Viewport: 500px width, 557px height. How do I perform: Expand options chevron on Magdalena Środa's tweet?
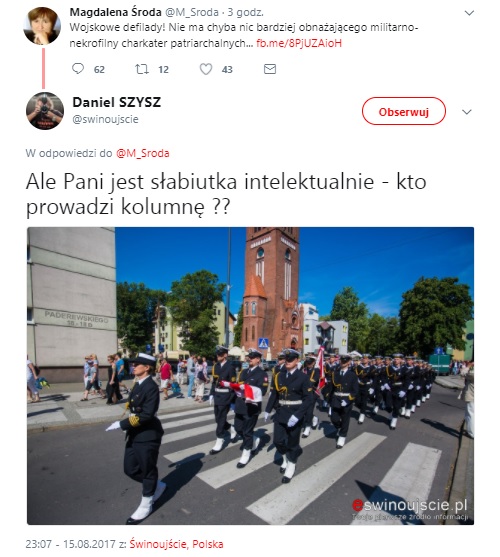tap(469, 13)
